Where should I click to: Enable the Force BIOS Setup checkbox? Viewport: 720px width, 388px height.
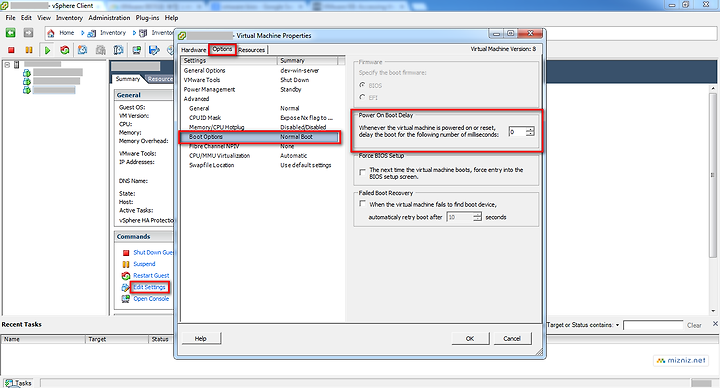[363, 172]
